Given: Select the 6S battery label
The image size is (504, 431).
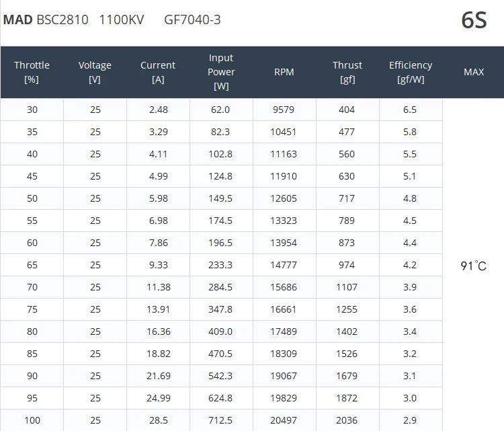Looking at the screenshot, I should click(x=474, y=20).
